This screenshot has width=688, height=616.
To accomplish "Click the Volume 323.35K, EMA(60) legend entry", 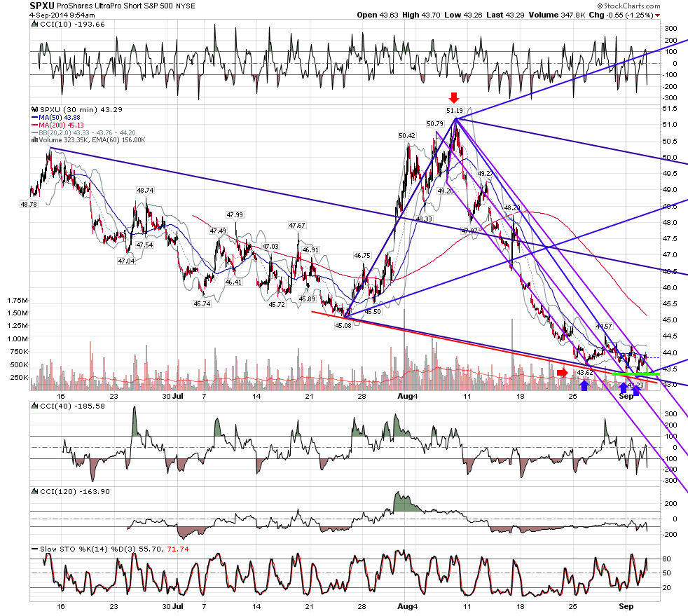I will [92, 140].
